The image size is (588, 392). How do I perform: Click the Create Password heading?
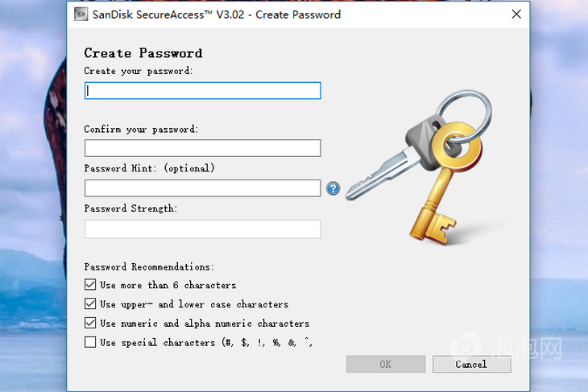click(143, 53)
